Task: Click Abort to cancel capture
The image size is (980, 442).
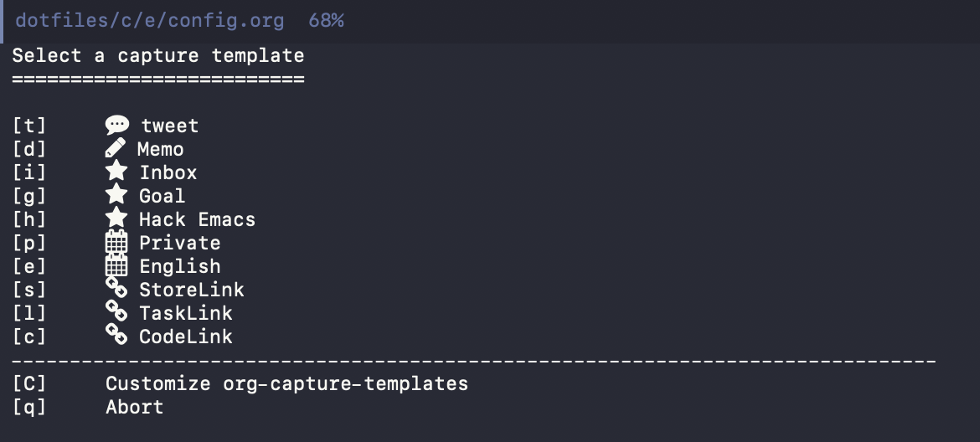Action: pyautogui.click(x=134, y=408)
